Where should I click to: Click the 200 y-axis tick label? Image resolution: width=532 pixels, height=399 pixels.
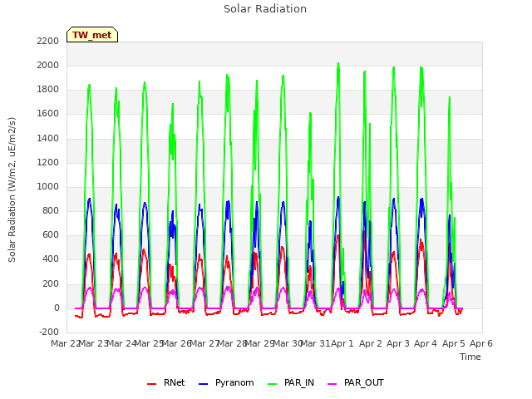pyautogui.click(x=51, y=283)
